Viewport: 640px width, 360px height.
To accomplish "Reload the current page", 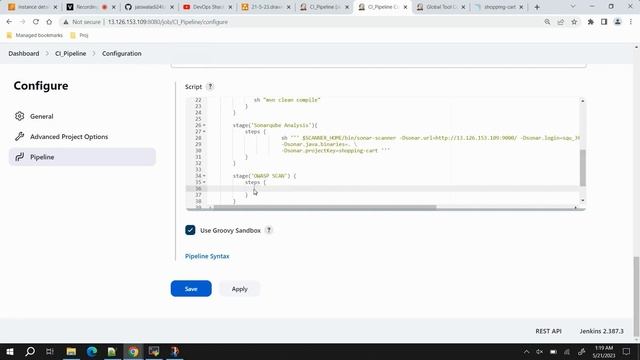I will pyautogui.click(x=36, y=22).
